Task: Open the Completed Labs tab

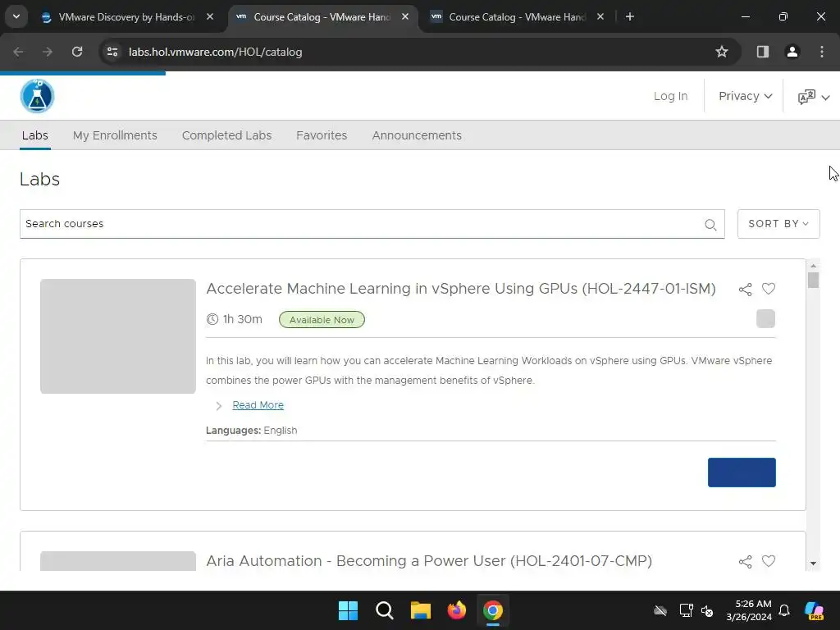Action: tap(226, 135)
